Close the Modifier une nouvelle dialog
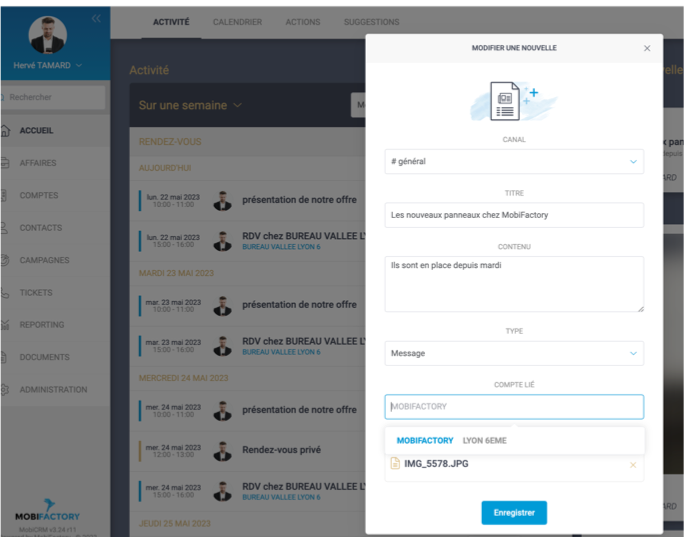 [x=647, y=48]
